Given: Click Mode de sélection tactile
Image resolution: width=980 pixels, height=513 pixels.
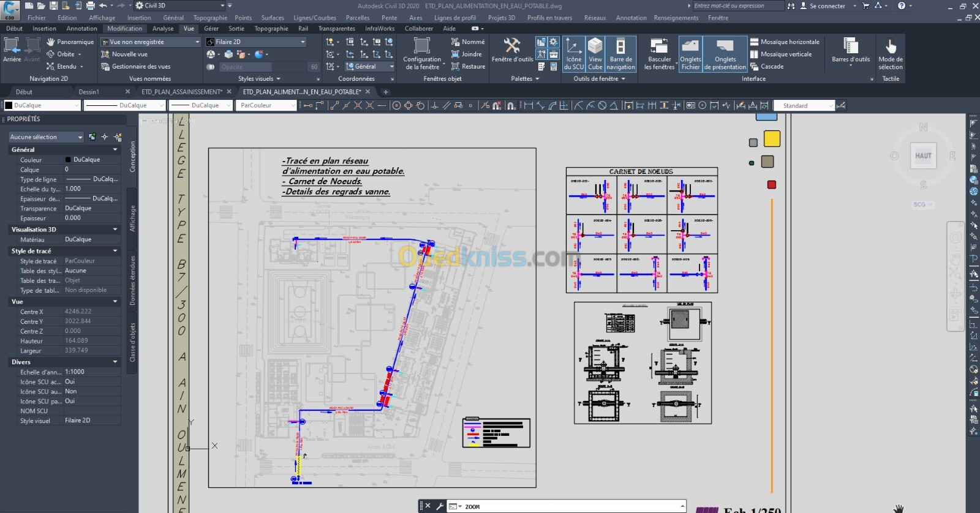Looking at the screenshot, I should (x=891, y=53).
